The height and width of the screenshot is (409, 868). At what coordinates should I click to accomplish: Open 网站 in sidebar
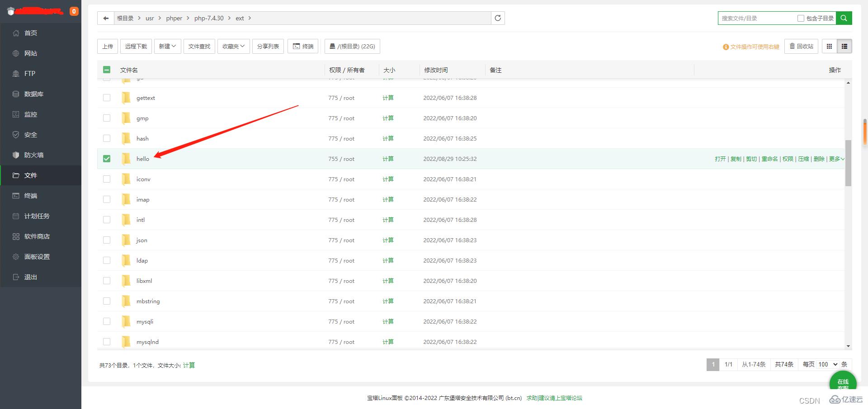[41, 53]
